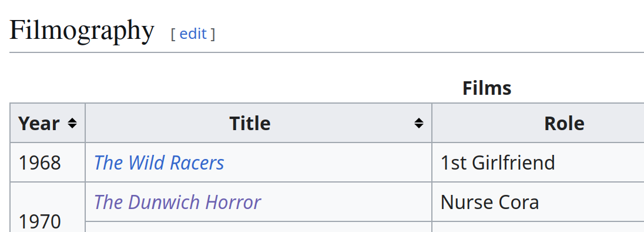
Task: Select the Year column header text
Action: (39, 124)
